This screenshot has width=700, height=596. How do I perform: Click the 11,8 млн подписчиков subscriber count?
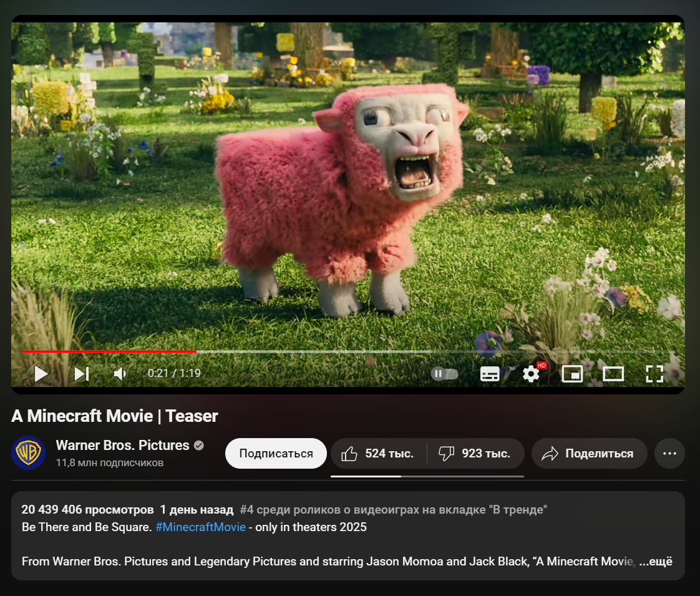[x=110, y=463]
